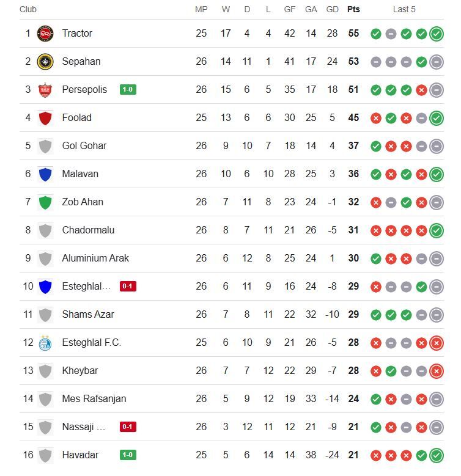Click Tractor's latest circled win checkmark
Viewport: 461px width, 476px height.
coord(436,34)
